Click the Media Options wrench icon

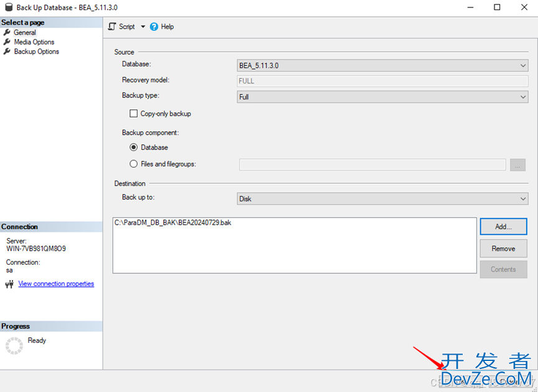tap(7, 42)
